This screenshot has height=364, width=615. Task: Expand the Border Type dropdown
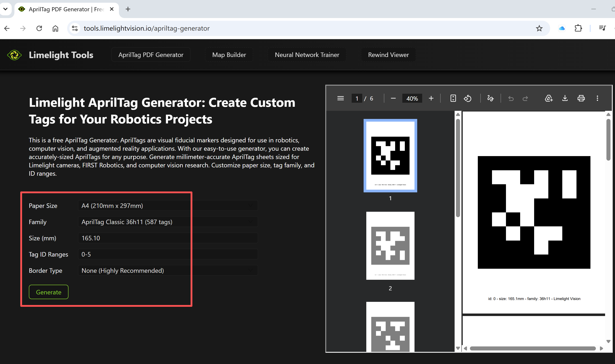click(168, 270)
